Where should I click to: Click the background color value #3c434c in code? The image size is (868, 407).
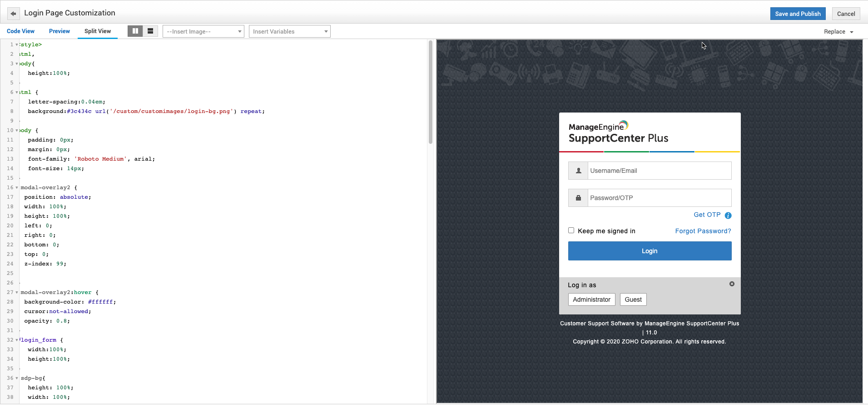(x=79, y=111)
